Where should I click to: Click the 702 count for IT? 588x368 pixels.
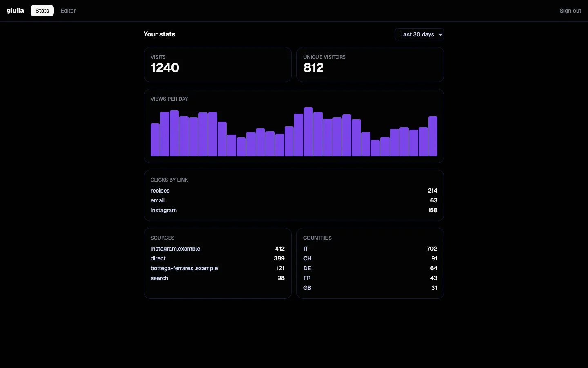coord(432,249)
